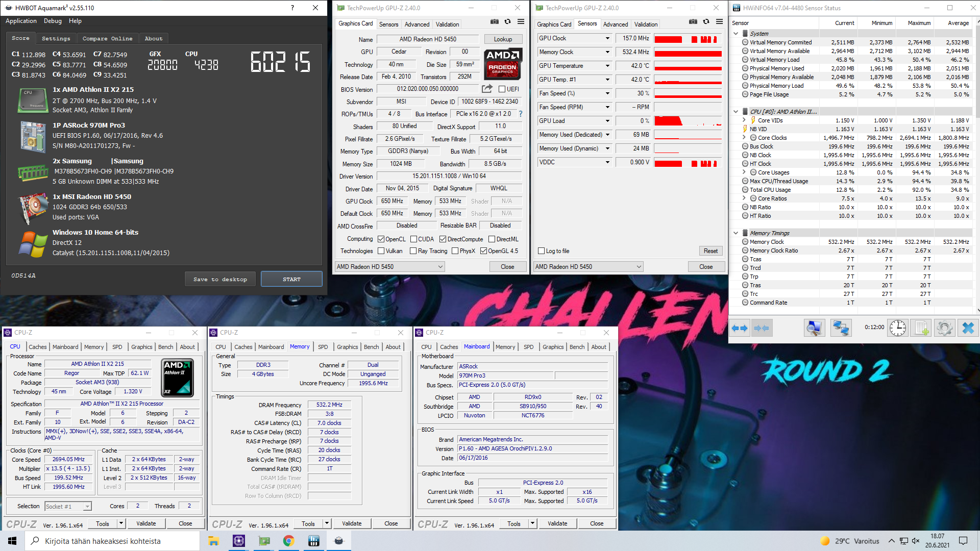The image size is (980, 551).
Task: Click GPU Clock red sensor graph
Action: click(688, 39)
